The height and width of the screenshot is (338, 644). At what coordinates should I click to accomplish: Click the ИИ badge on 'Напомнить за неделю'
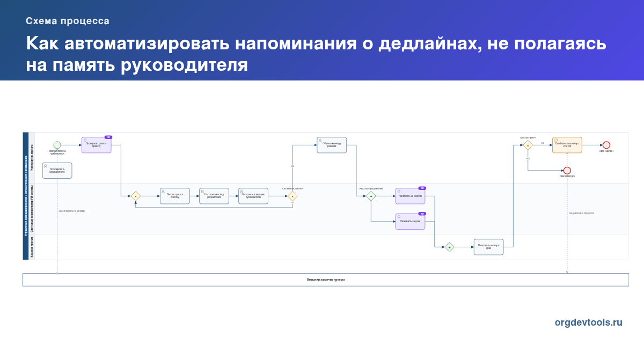pos(422,188)
